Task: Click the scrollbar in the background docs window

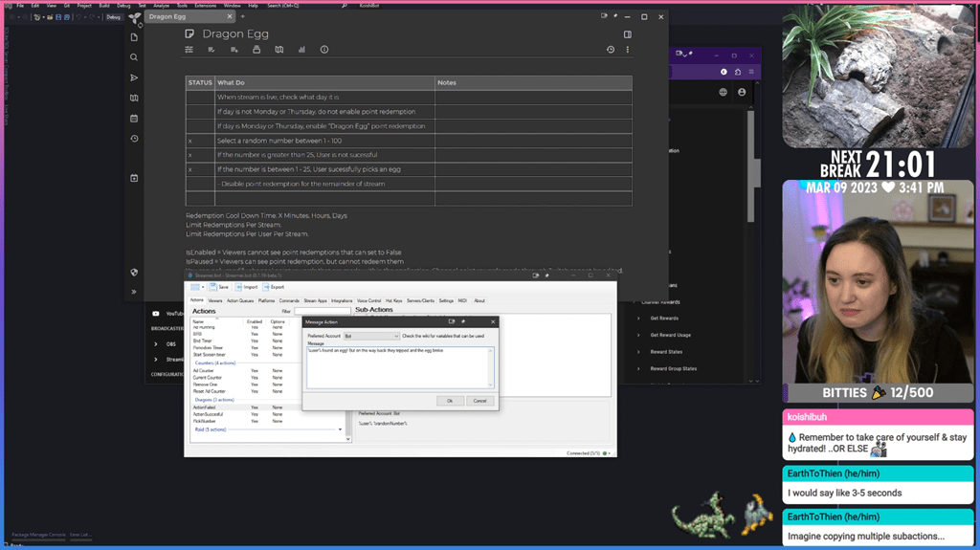Action: (x=751, y=165)
